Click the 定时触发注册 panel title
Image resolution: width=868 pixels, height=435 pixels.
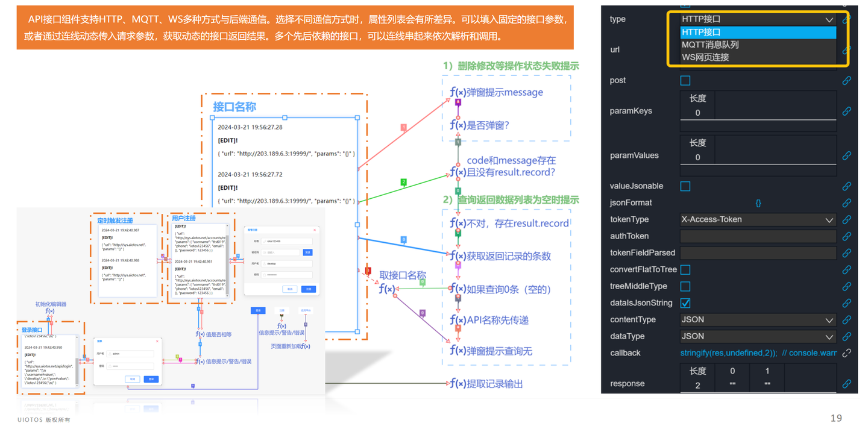[115, 221]
